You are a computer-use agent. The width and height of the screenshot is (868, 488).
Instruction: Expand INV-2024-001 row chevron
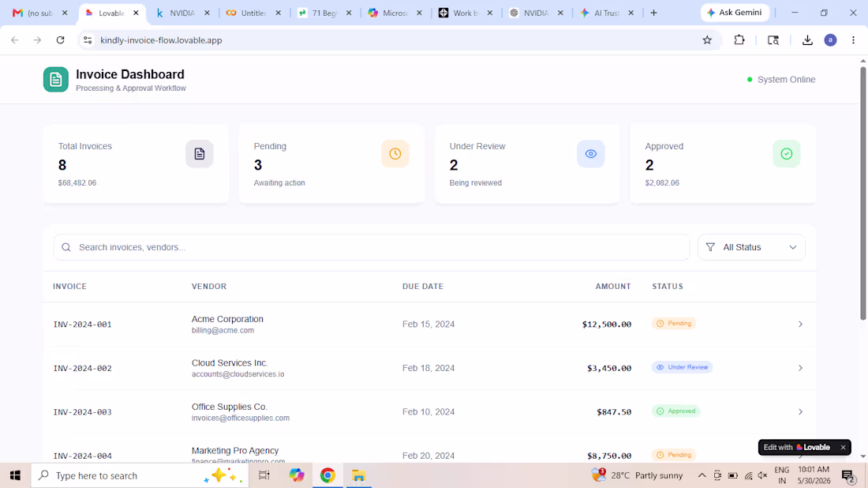[800, 324]
